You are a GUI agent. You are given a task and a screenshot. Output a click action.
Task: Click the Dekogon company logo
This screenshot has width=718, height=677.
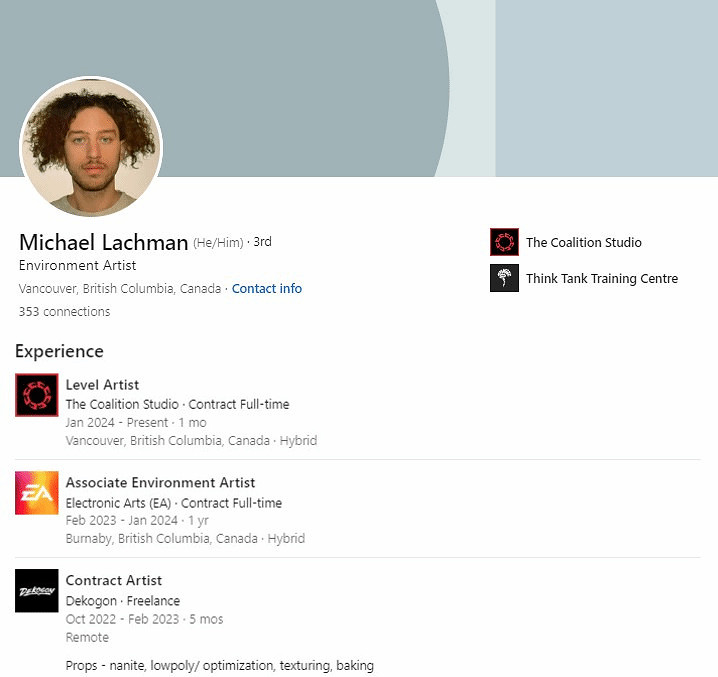pyautogui.click(x=37, y=590)
